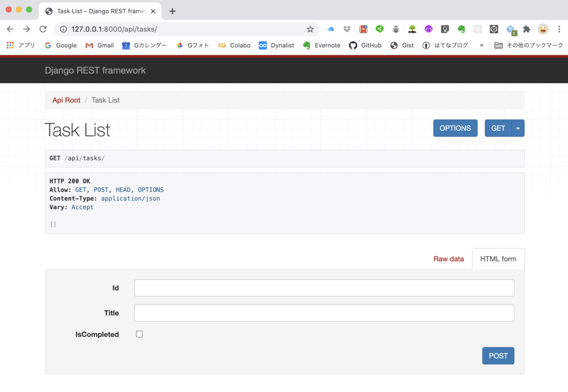Open the Gカレンダー bookmark

[x=144, y=45]
